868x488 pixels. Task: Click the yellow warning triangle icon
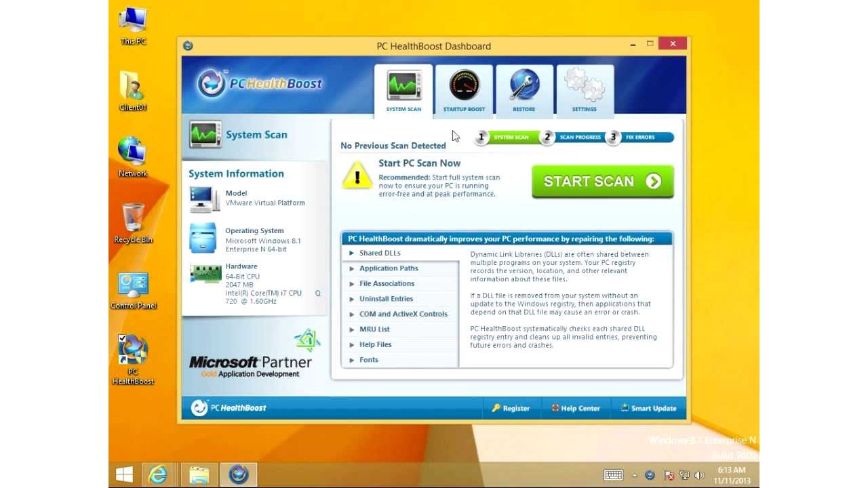click(357, 175)
